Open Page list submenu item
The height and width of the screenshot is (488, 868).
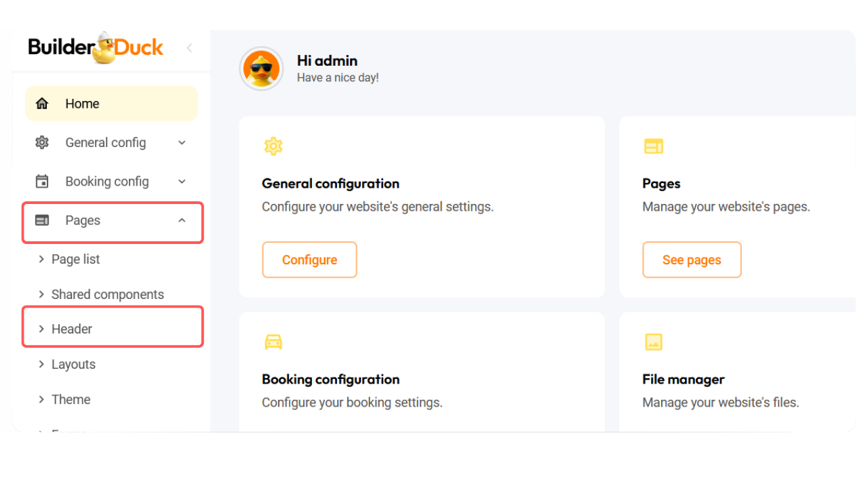[x=75, y=259]
